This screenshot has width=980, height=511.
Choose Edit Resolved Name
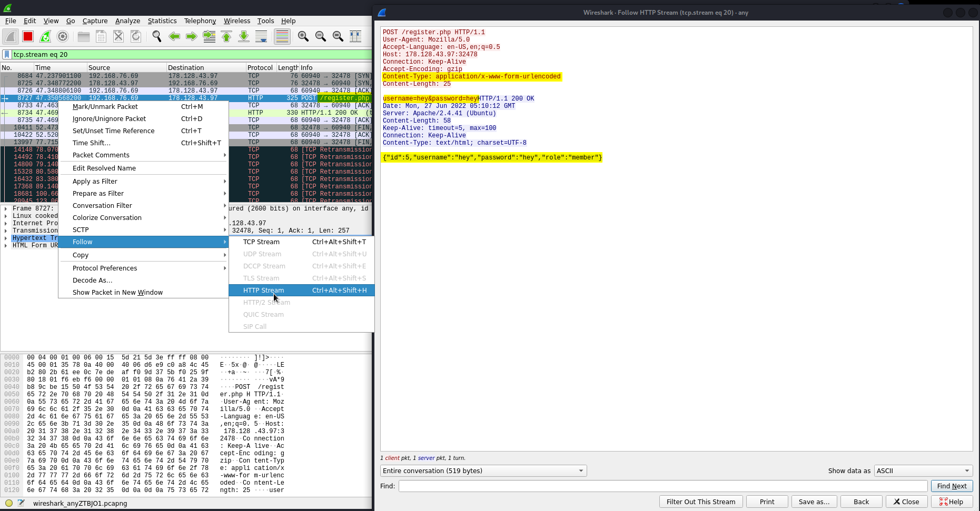click(x=143, y=168)
